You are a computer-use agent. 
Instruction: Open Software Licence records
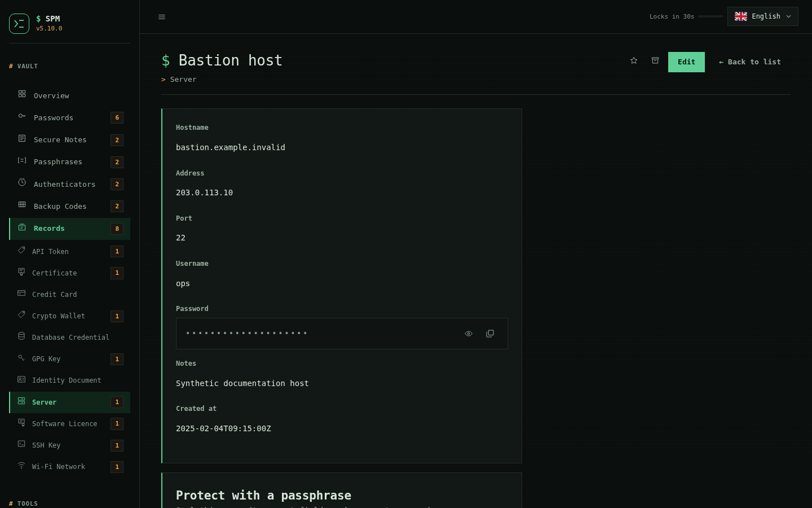70,423
